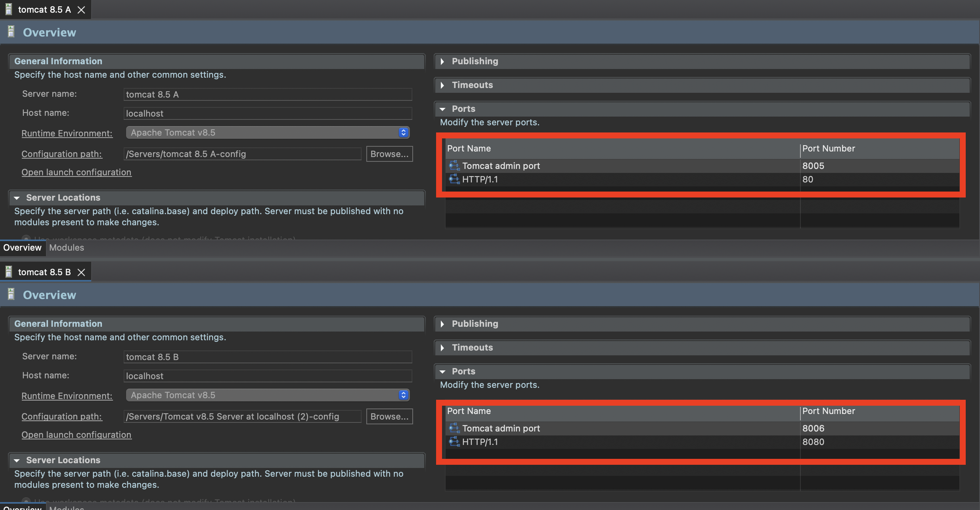
Task: Switch to Modules tab in the top editor
Action: [x=67, y=247]
